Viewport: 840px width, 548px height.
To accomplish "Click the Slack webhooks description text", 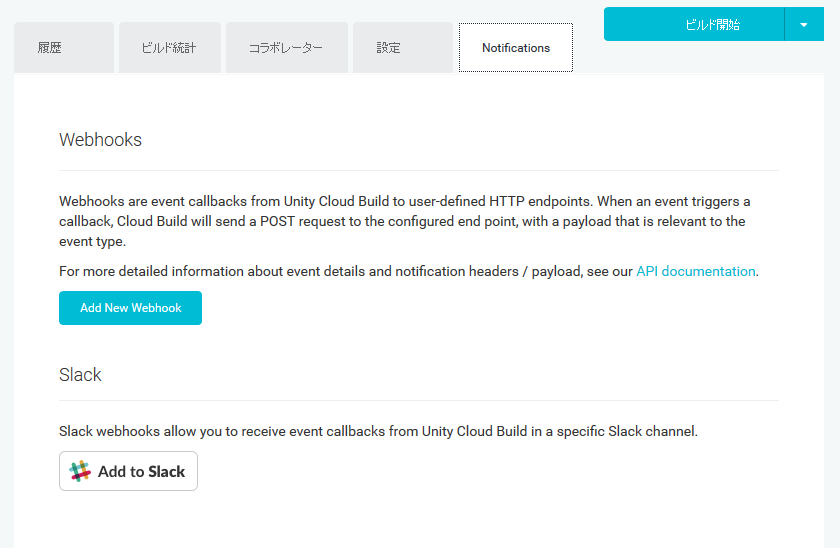I will click(378, 431).
